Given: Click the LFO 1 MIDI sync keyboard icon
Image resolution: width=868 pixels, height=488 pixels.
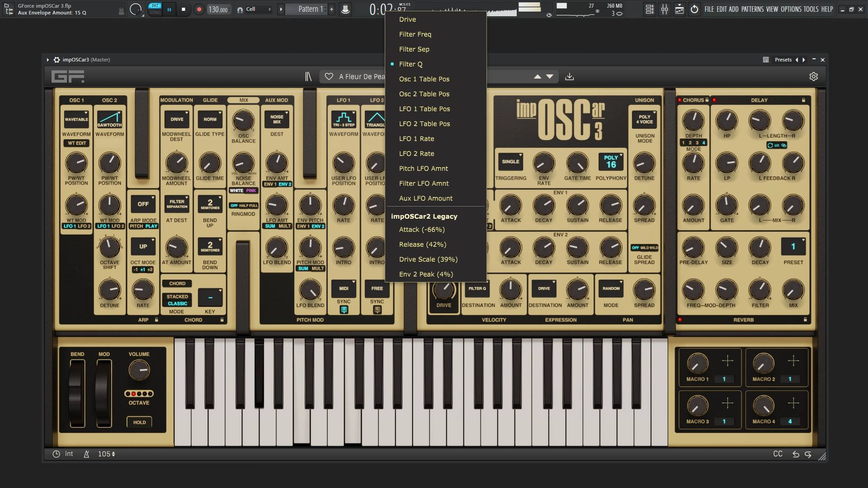Looking at the screenshot, I should [x=344, y=310].
